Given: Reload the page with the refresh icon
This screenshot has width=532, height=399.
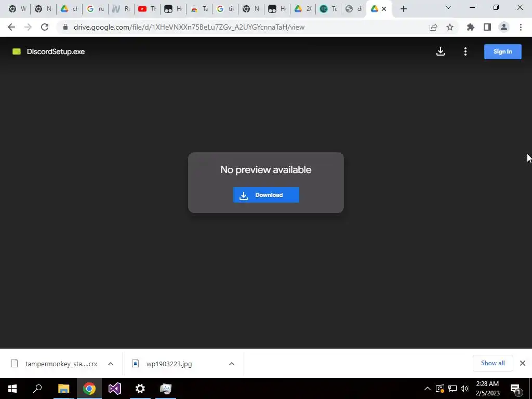Looking at the screenshot, I should coord(45,27).
